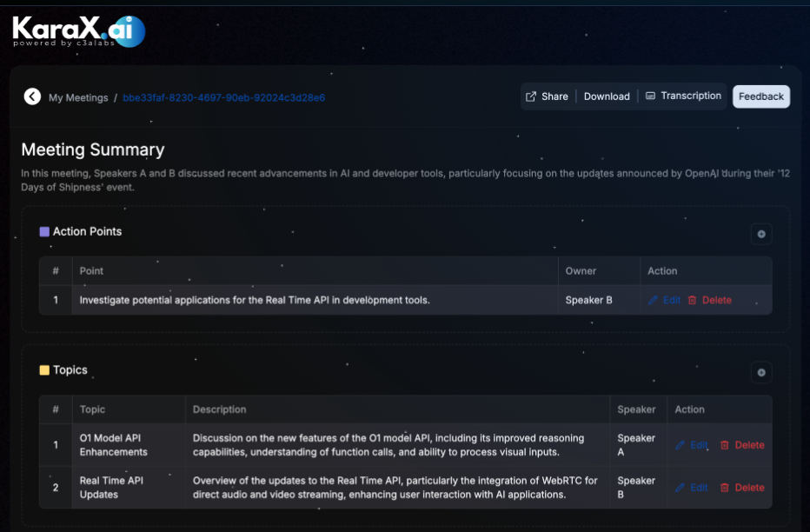
Task: Click pencil icon for Real Time API Updates
Action: tap(681, 488)
